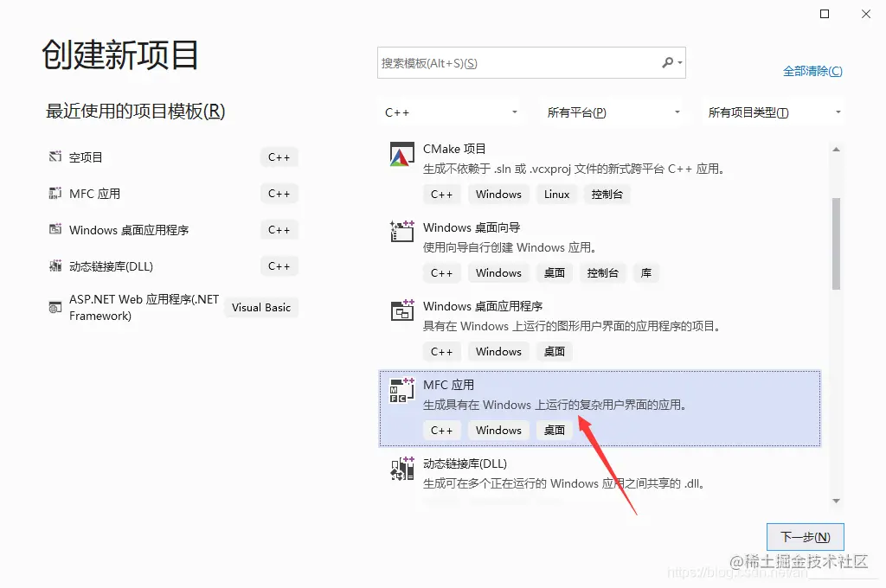Viewport: 886px width, 588px height.
Task: Click the Windows 桌面应用程序 template icon in list
Action: tap(401, 310)
